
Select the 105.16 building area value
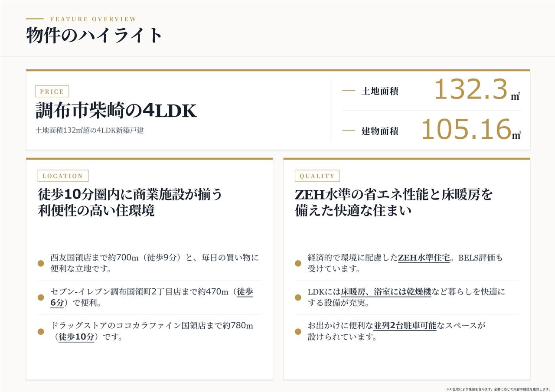[x=466, y=129]
